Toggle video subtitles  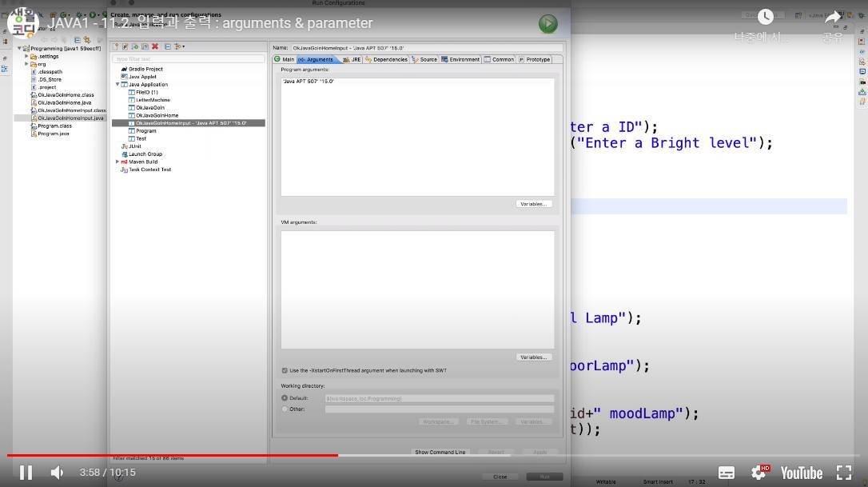click(x=727, y=473)
